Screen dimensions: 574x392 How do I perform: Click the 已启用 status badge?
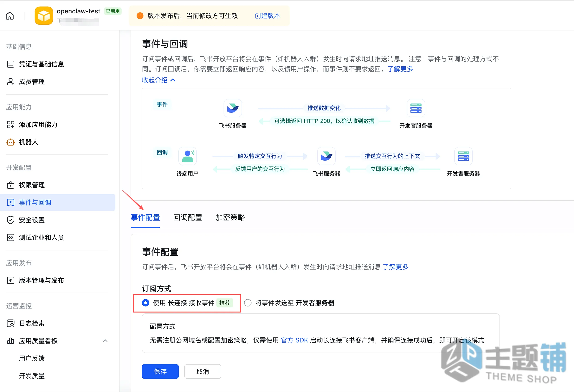pyautogui.click(x=113, y=11)
